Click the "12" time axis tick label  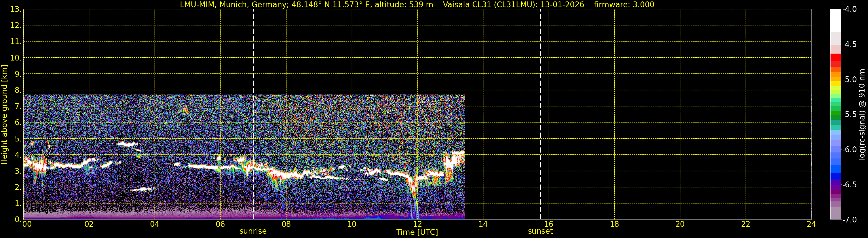(x=417, y=224)
